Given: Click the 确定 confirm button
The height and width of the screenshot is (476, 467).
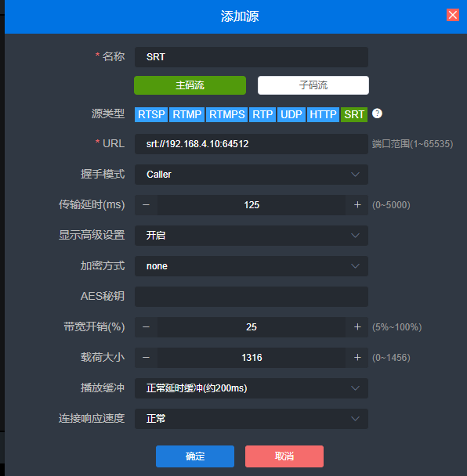Looking at the screenshot, I should tap(195, 456).
